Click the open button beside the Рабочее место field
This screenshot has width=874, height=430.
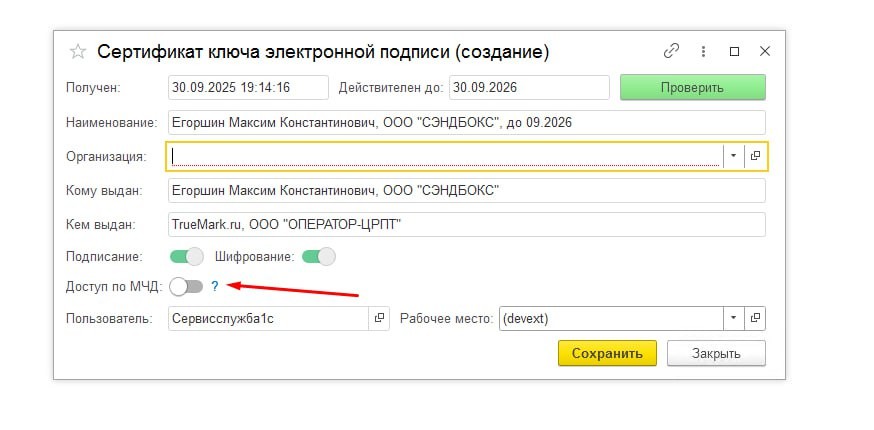(x=756, y=318)
